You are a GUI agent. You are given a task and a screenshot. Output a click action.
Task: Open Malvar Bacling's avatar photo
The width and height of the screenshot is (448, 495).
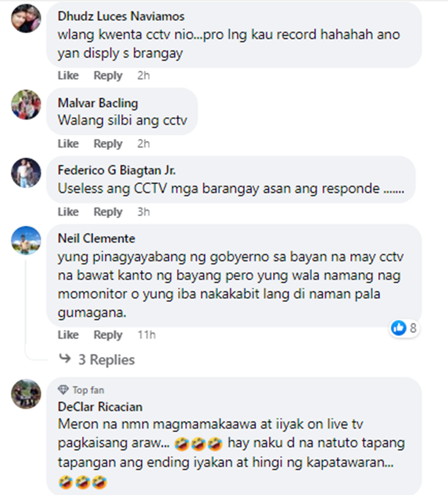[x=26, y=105]
